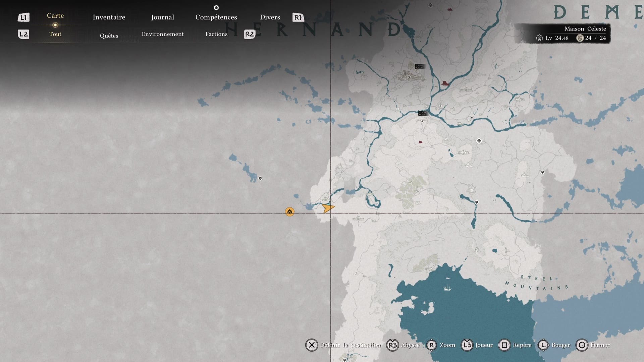Select the sailing ship icon on the sea
The image size is (644, 362).
pyautogui.click(x=447, y=288)
